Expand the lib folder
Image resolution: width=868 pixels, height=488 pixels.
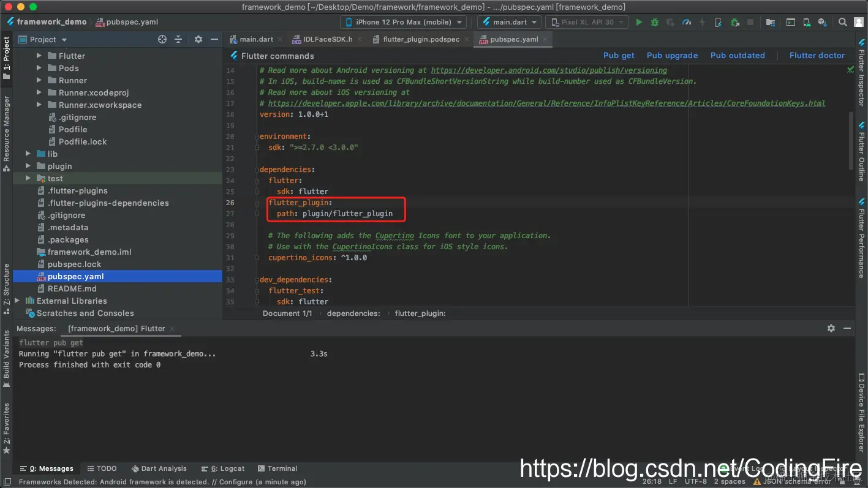coord(28,154)
